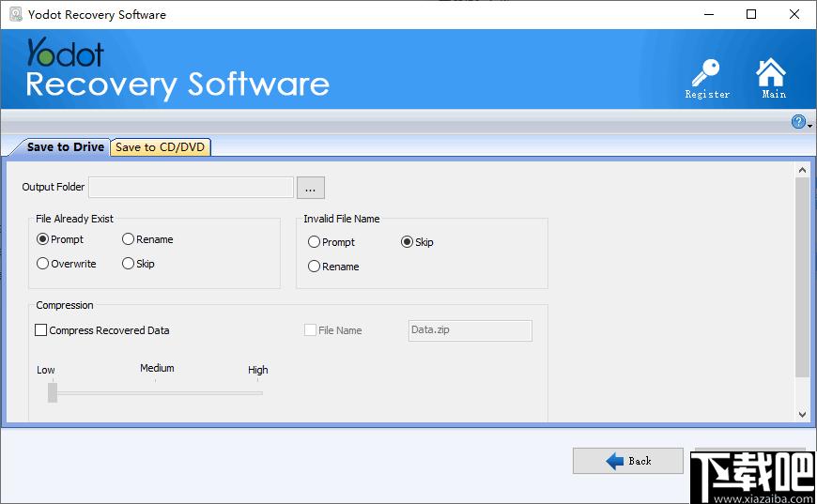817x504 pixels.
Task: Click the Data.zip file name field
Action: pos(470,330)
